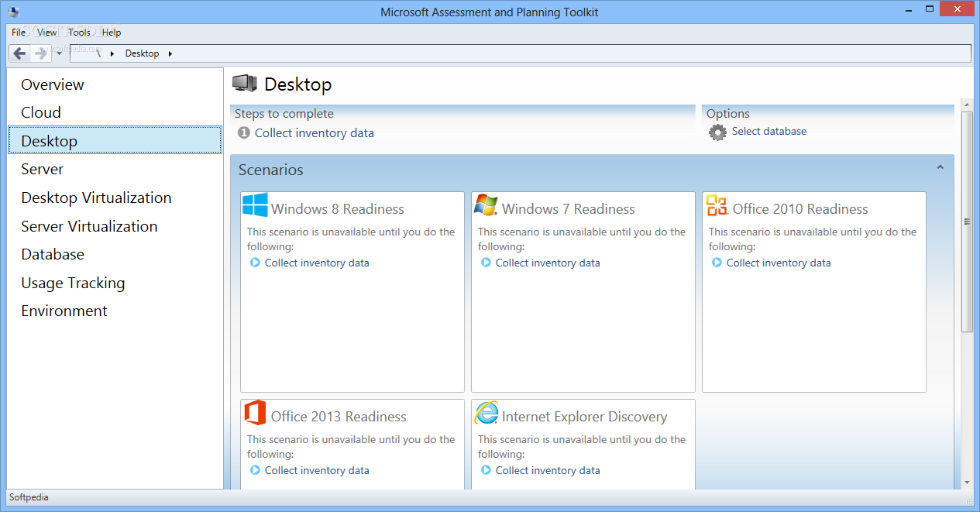Open the Internet Explorer Discovery scenario title

pyautogui.click(x=584, y=417)
